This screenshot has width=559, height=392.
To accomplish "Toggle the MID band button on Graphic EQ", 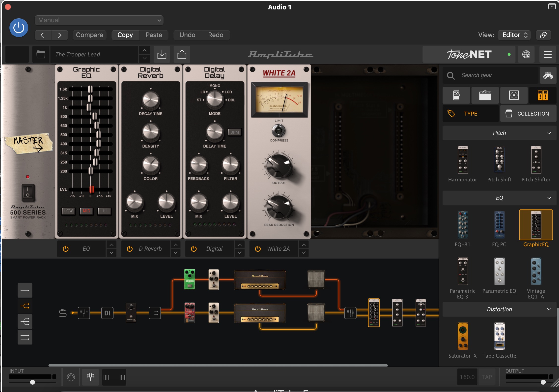I will pyautogui.click(x=86, y=211).
